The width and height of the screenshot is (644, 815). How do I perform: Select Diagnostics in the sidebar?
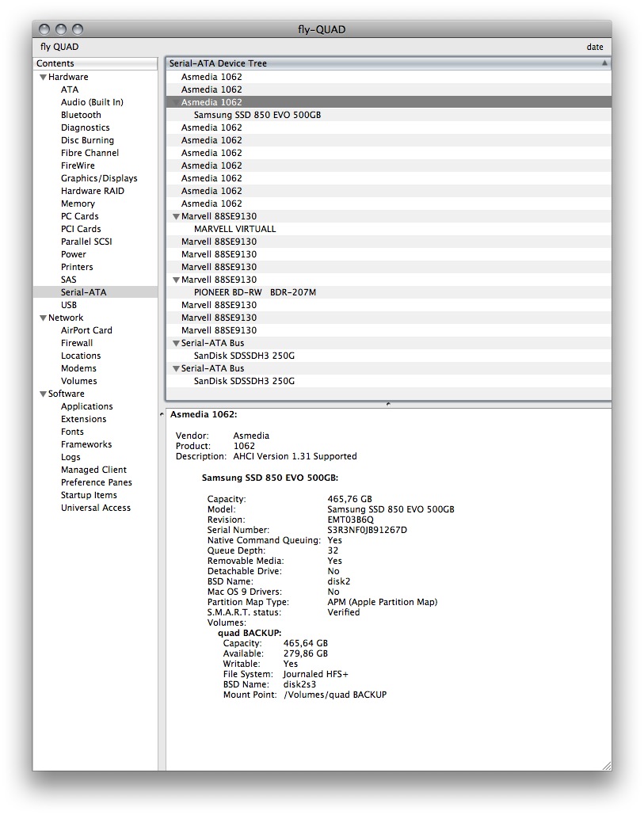86,128
